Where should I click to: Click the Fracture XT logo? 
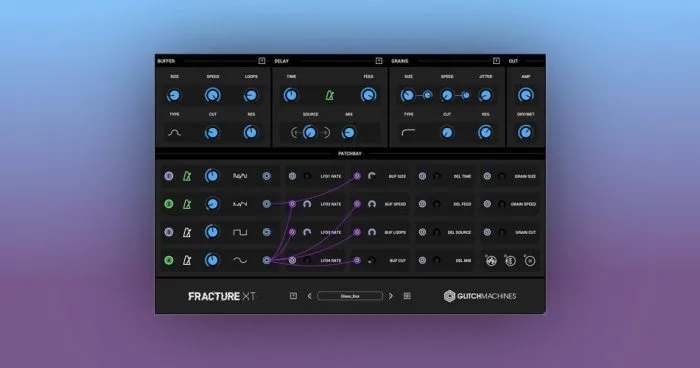(x=222, y=296)
